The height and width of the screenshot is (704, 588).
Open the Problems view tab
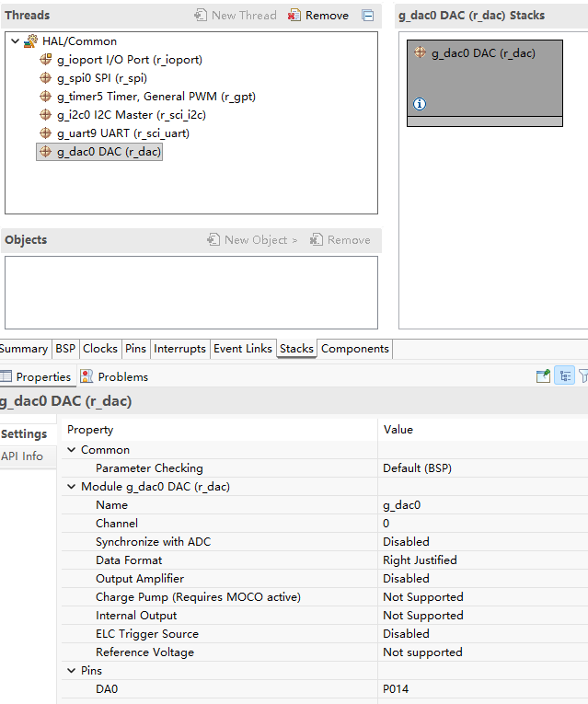coord(114,376)
